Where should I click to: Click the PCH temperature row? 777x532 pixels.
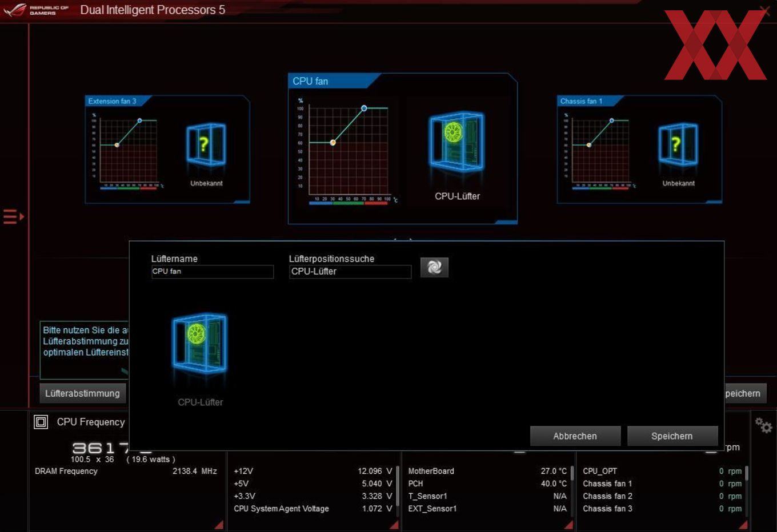[487, 483]
